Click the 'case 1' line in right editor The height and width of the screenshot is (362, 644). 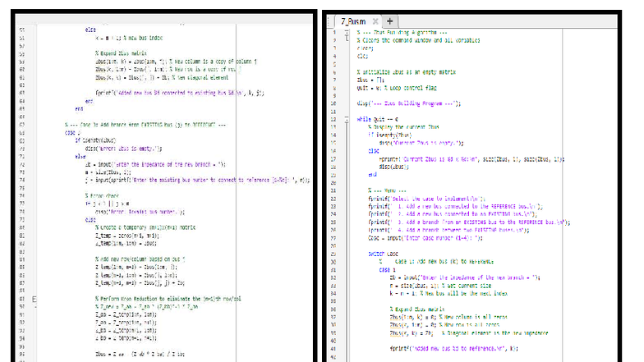click(387, 270)
